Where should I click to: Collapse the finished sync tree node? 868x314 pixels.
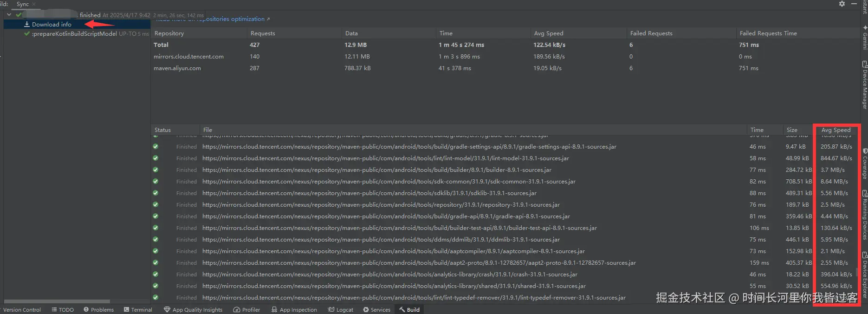point(9,15)
